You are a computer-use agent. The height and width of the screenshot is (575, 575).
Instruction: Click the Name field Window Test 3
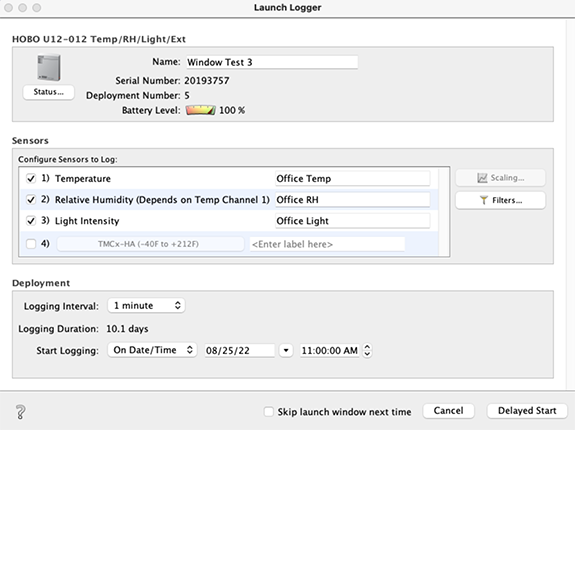pos(272,62)
